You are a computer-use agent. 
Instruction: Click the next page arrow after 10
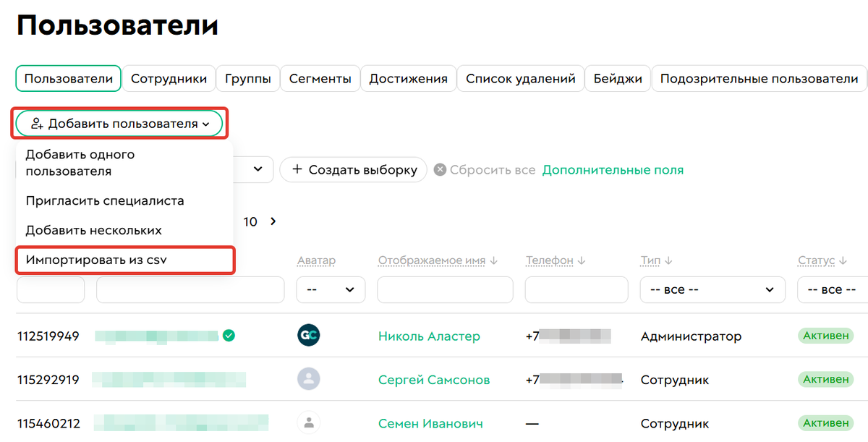point(273,221)
